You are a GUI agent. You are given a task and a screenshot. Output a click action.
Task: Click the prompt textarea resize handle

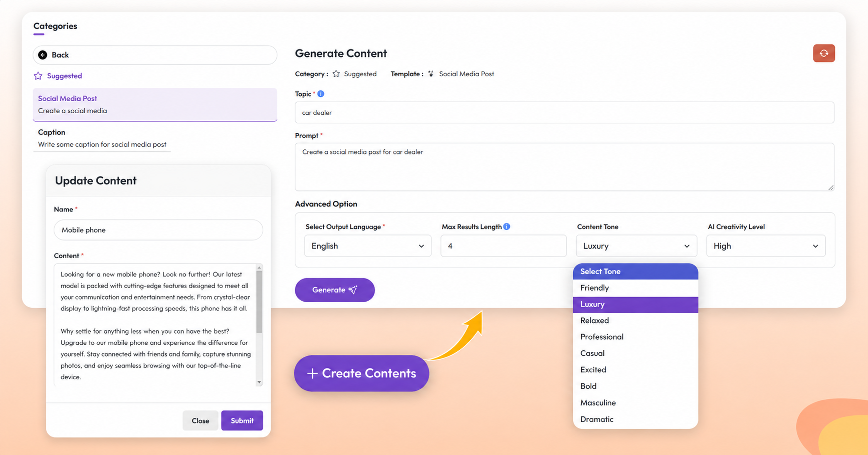tap(830, 187)
